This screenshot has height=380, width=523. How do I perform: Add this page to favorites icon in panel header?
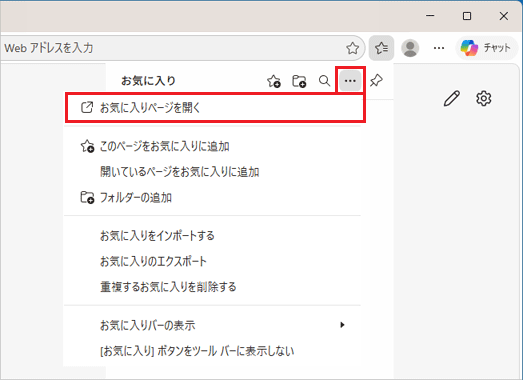274,81
